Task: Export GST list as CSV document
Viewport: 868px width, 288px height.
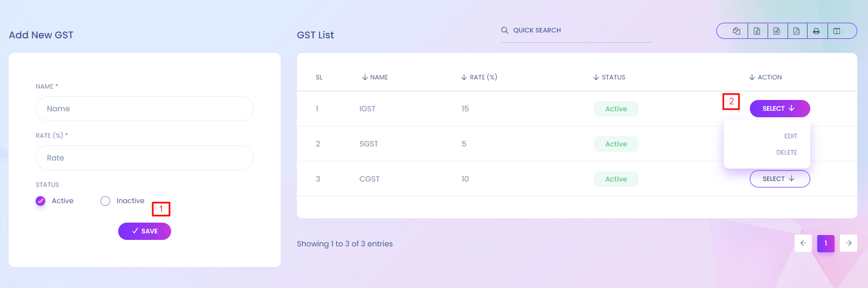Action: (776, 31)
